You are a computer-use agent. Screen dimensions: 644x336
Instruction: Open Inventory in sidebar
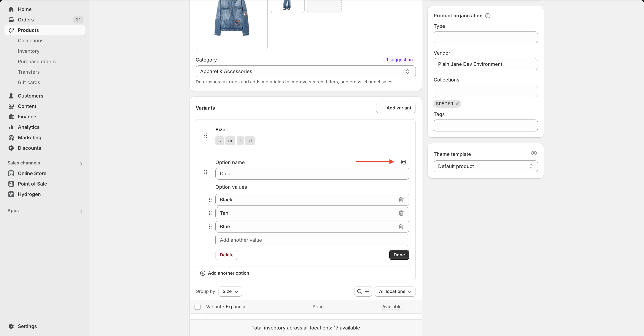click(29, 51)
